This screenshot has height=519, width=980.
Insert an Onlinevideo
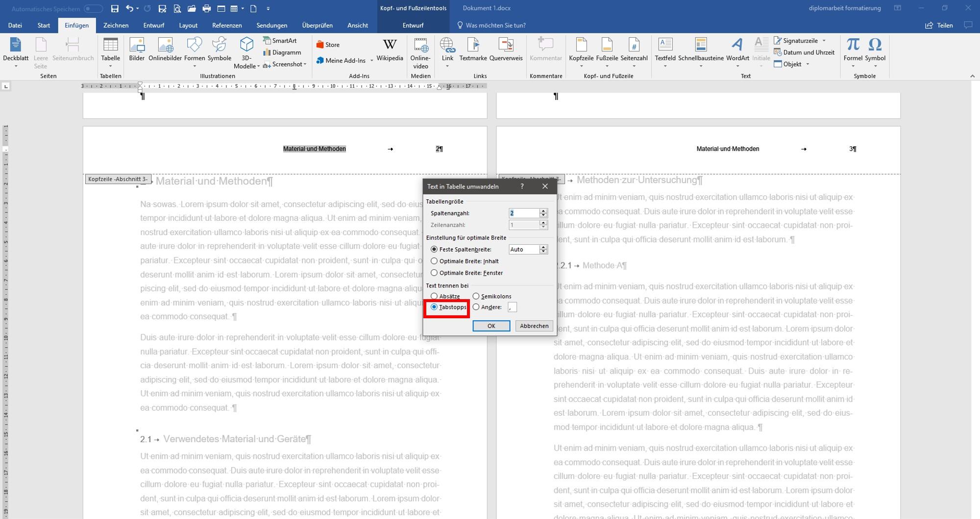tap(420, 52)
